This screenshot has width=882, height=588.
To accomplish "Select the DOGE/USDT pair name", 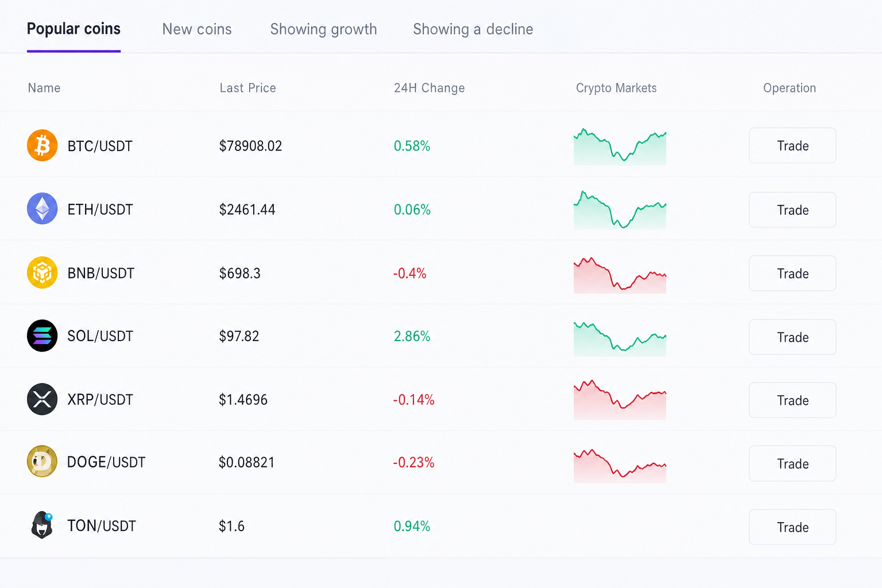I will [x=106, y=462].
